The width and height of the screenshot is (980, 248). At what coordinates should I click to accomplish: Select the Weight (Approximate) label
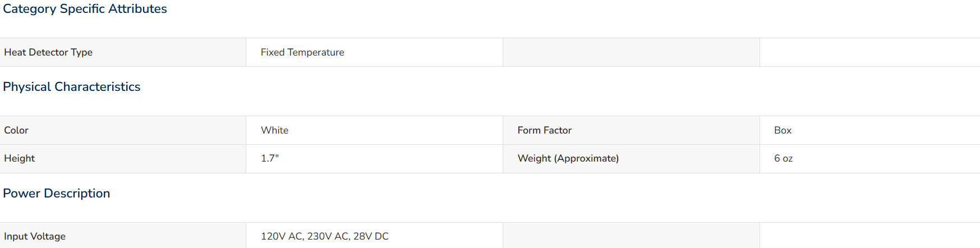pos(568,158)
